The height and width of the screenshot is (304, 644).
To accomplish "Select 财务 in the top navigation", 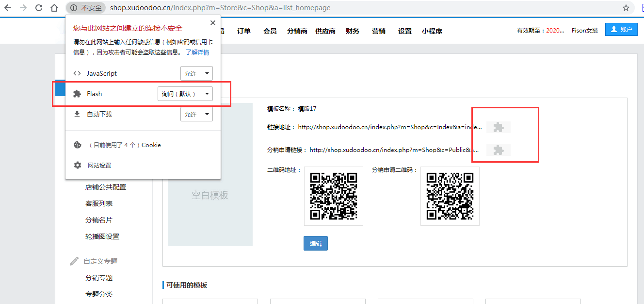I will tap(353, 31).
